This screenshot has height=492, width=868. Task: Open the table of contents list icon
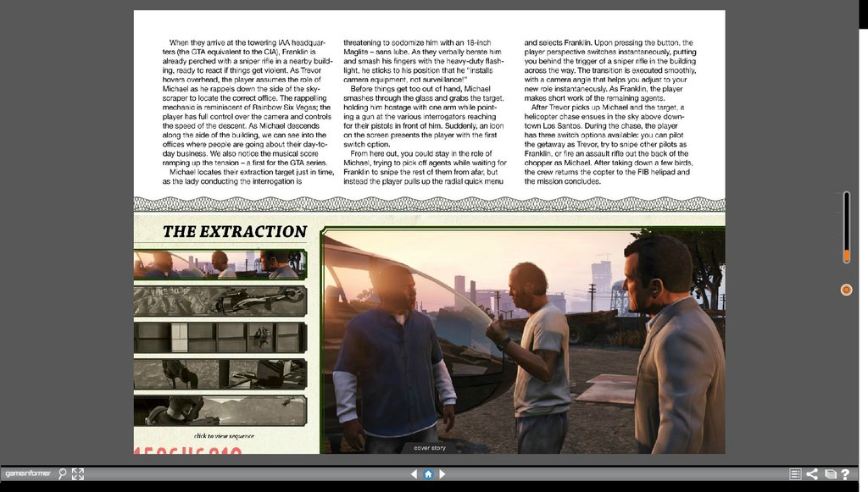click(795, 474)
